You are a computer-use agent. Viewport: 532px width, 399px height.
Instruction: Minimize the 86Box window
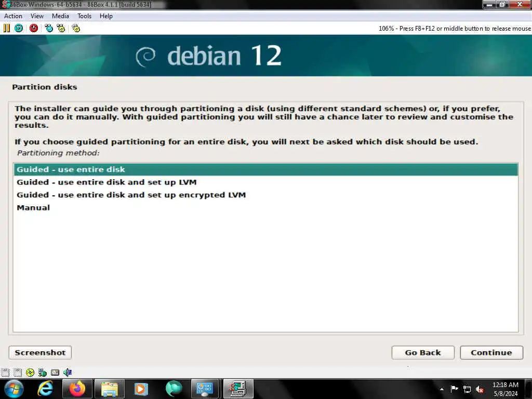tap(489, 4)
